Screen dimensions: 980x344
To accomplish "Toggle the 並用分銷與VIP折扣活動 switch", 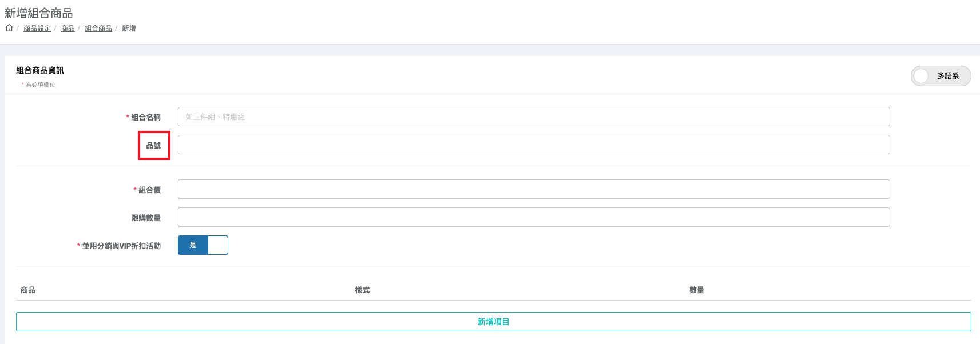I will (203, 245).
